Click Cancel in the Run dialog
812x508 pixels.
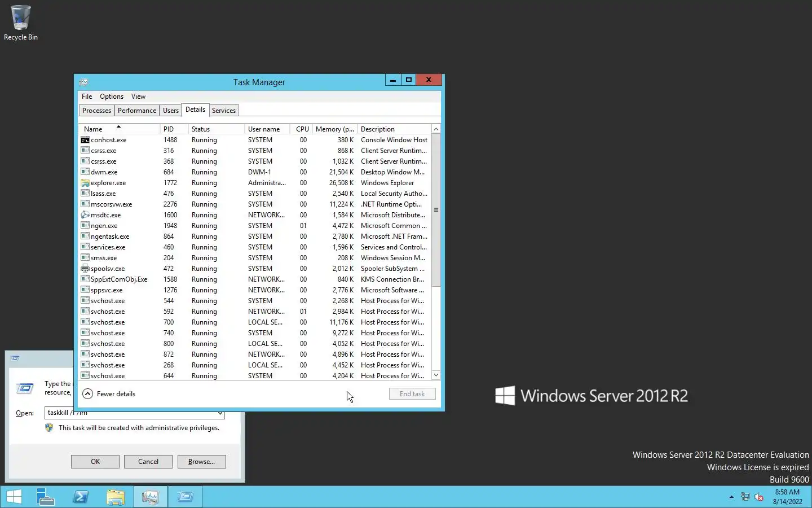(x=148, y=462)
